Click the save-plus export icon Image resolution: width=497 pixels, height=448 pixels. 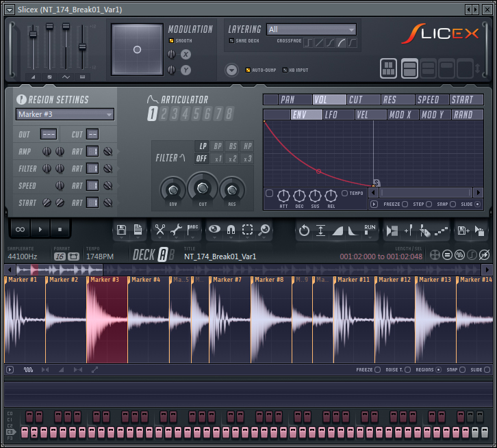(463, 230)
